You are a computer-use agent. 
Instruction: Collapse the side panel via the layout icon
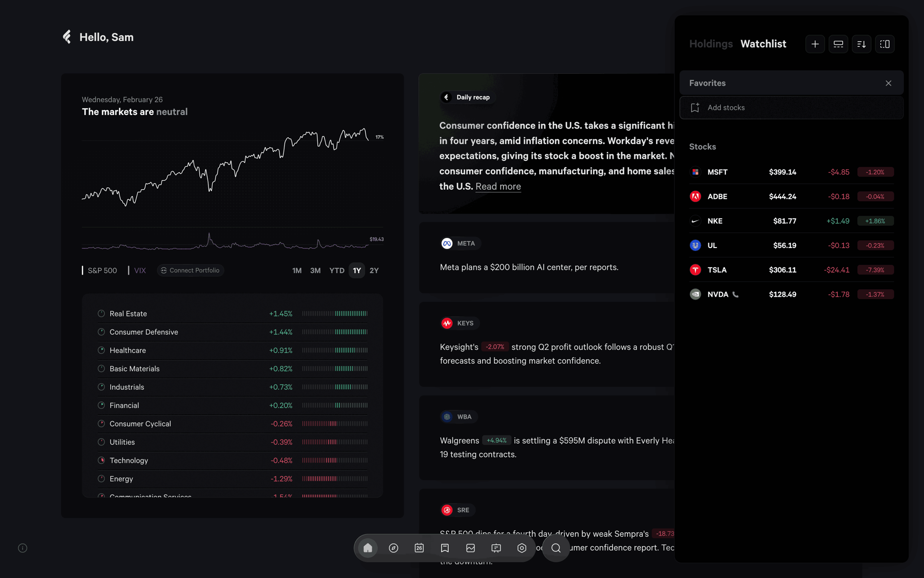885,44
